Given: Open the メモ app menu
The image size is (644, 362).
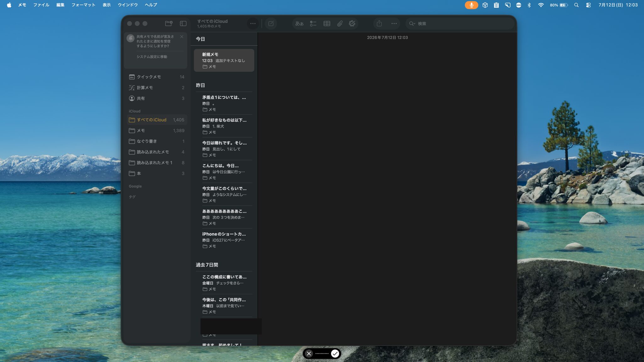Looking at the screenshot, I should [x=22, y=5].
